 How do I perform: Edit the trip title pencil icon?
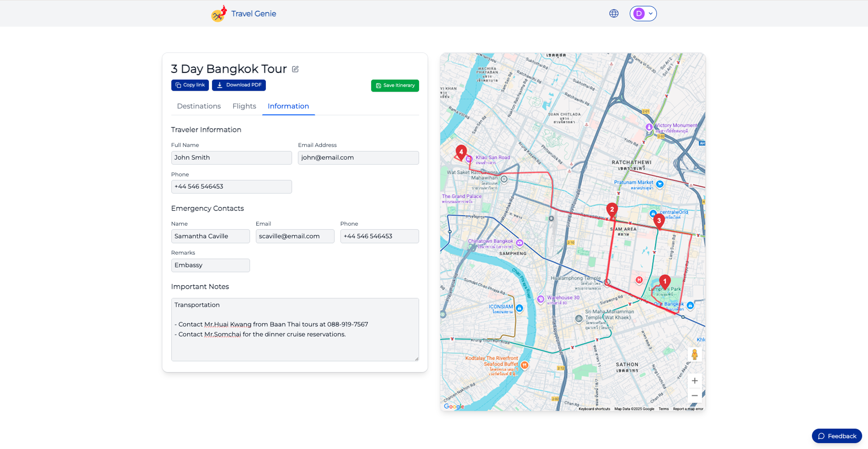pyautogui.click(x=295, y=69)
